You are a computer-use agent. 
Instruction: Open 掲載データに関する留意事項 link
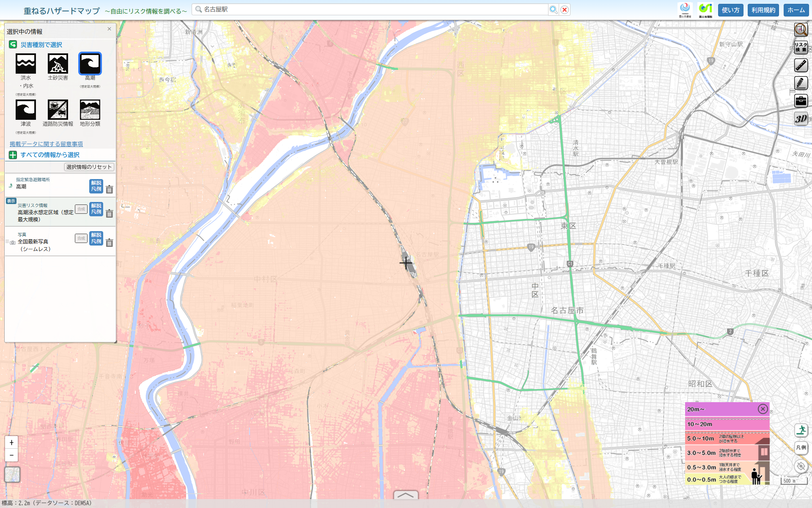click(46, 144)
